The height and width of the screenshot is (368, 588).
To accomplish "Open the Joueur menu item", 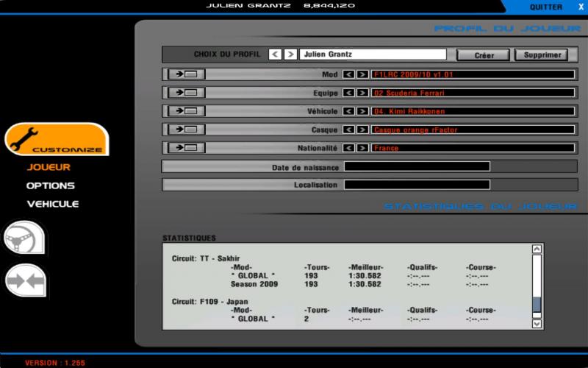I will [49, 167].
